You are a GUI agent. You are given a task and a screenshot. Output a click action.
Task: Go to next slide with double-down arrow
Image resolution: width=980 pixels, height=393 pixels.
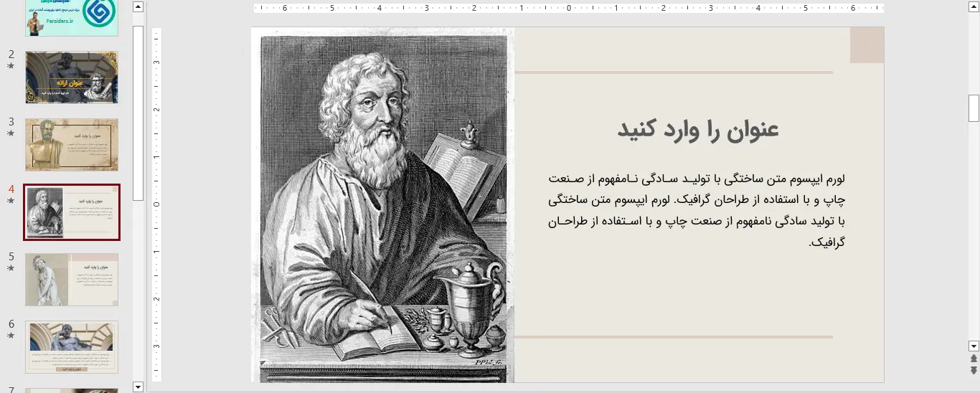pyautogui.click(x=974, y=370)
